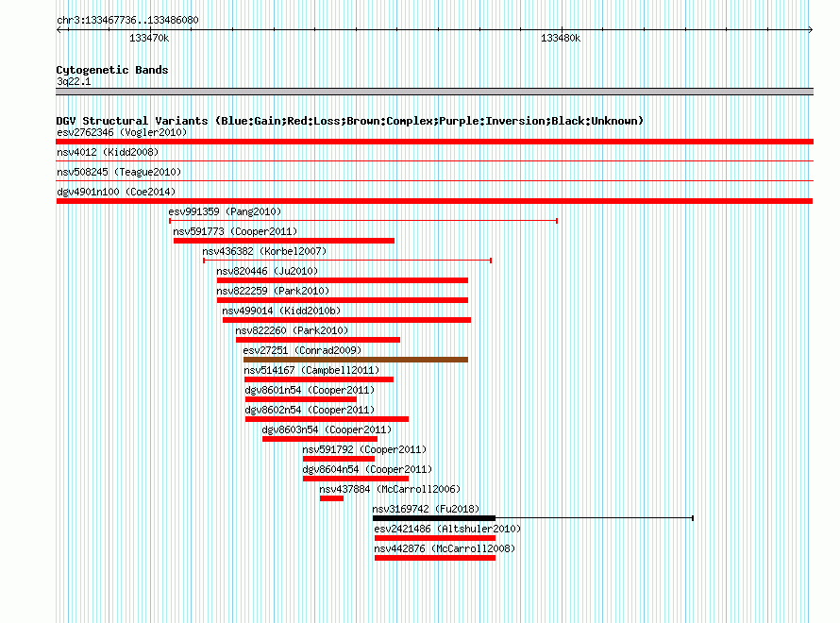This screenshot has height=623, width=840.
Task: Open nsv822260 (Park2010) variant label
Action: [x=292, y=330]
